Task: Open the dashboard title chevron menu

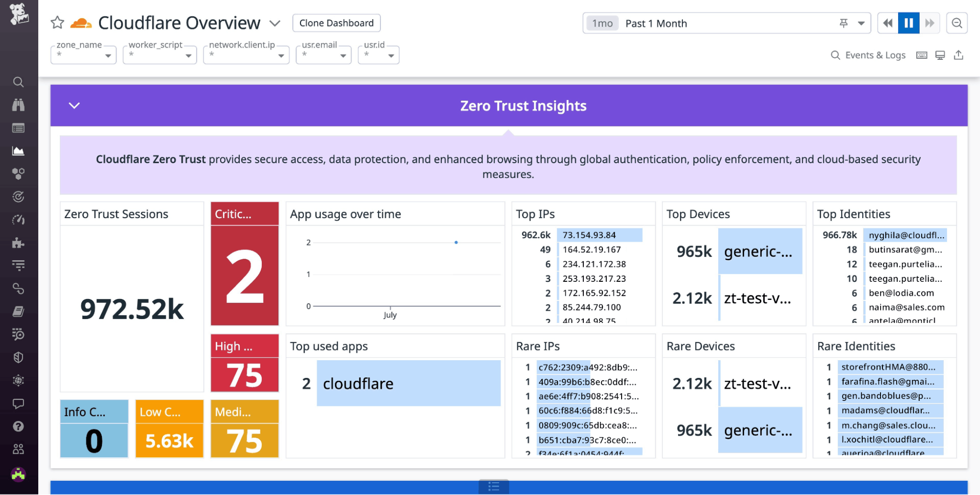Action: click(x=275, y=23)
